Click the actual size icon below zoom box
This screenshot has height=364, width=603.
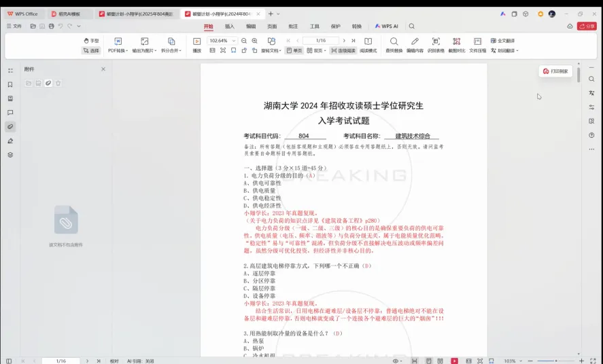tap(212, 50)
